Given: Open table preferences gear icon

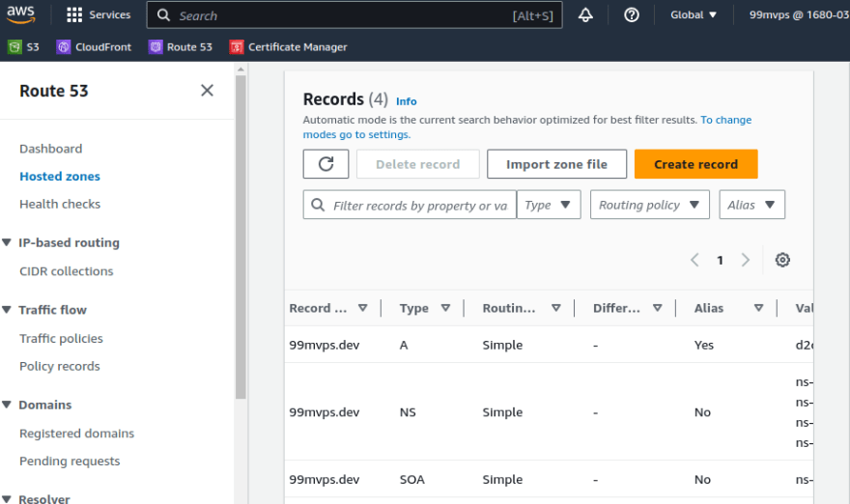Looking at the screenshot, I should pos(782,260).
